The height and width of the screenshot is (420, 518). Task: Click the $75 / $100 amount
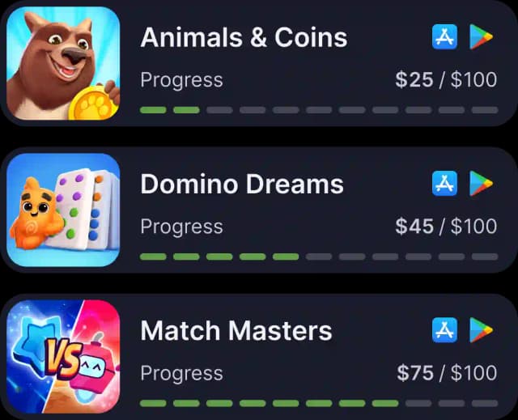click(447, 373)
